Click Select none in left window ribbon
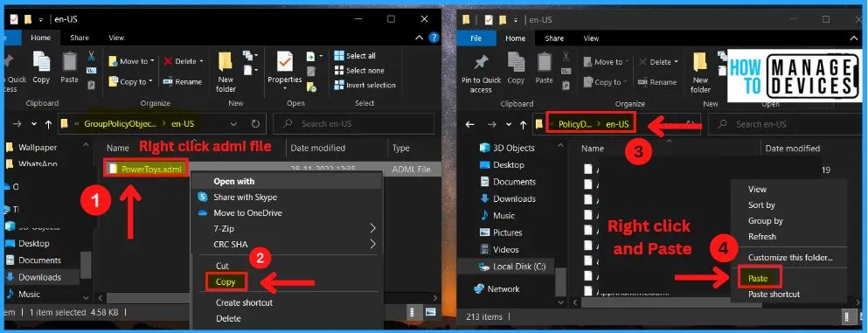 [359, 71]
